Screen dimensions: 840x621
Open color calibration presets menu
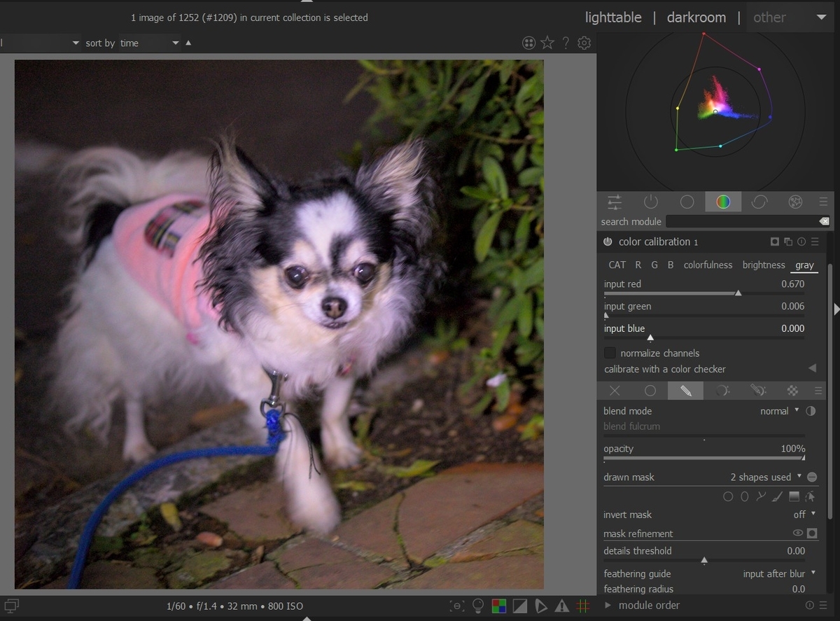pyautogui.click(x=815, y=242)
